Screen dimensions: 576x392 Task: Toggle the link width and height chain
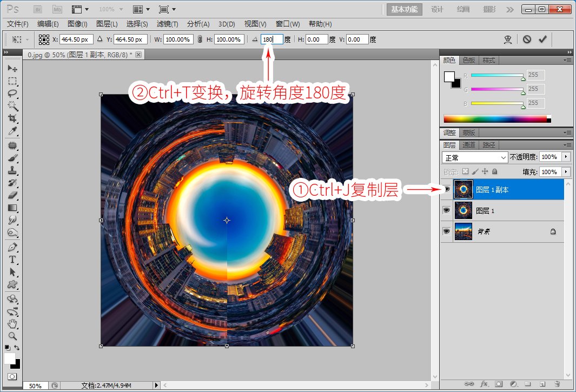(200, 39)
